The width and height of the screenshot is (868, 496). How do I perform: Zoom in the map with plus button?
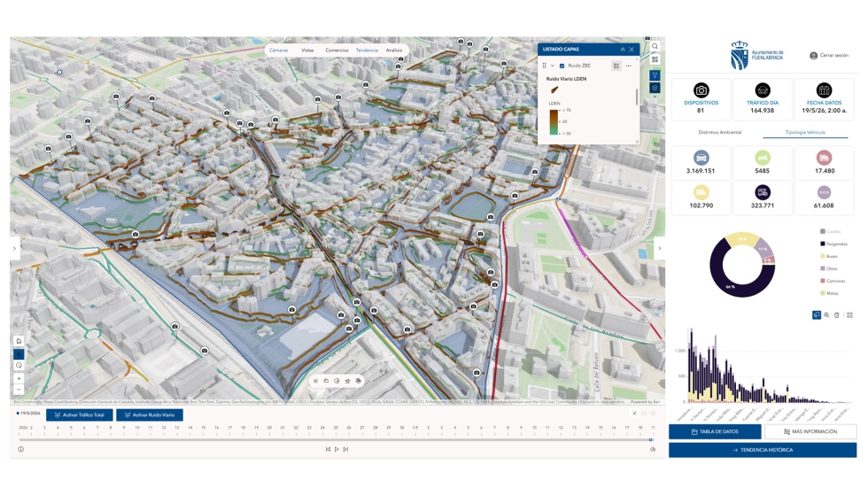coord(19,379)
